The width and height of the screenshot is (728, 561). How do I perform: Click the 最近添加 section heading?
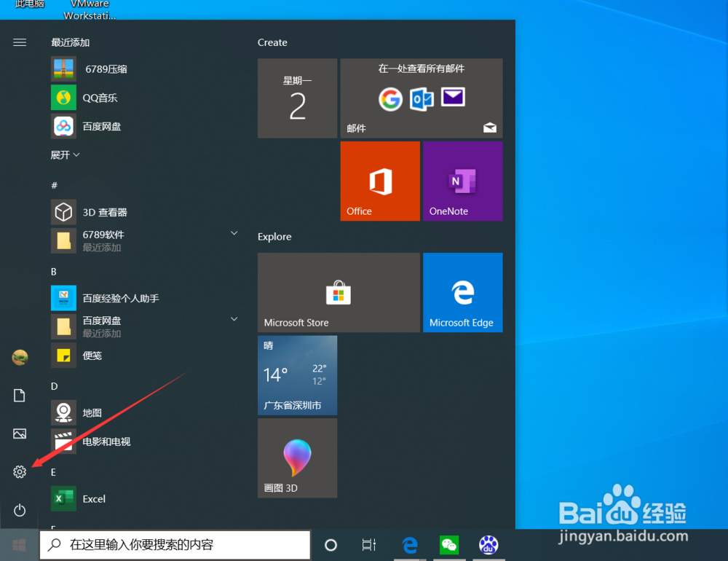point(70,42)
